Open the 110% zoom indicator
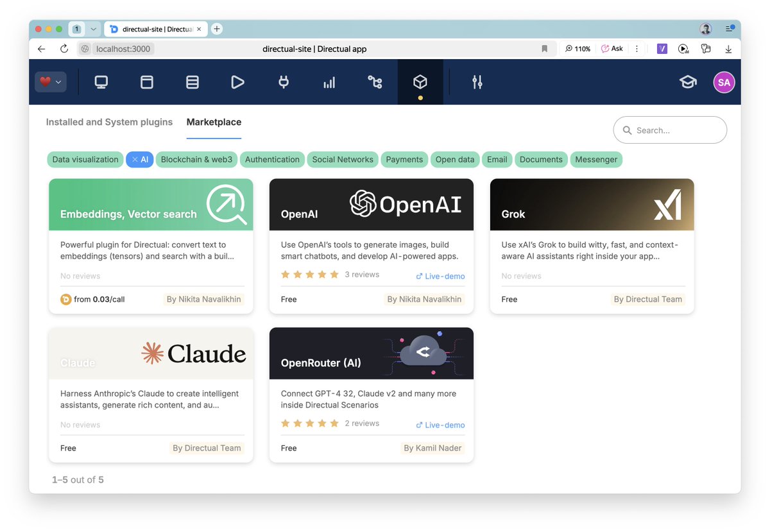This screenshot has width=770, height=532. point(577,49)
